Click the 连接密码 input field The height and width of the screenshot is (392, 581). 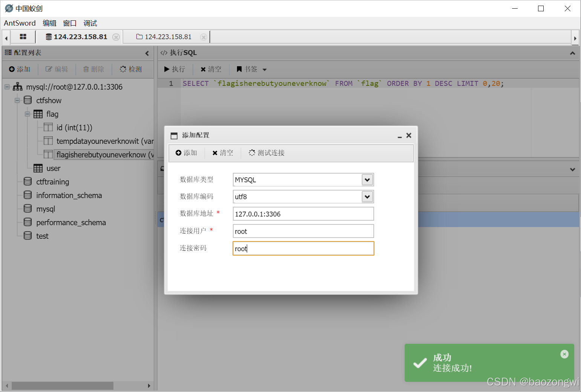point(303,249)
